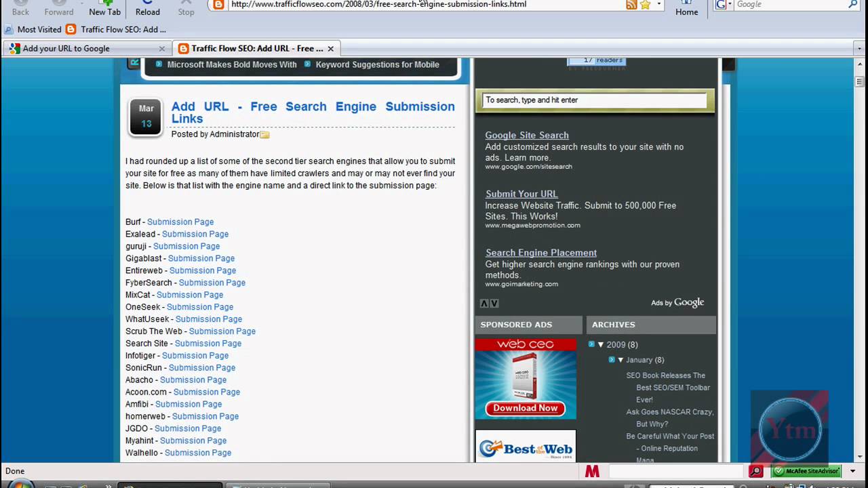Click the next ads arrow icon
The image size is (868, 488).
(494, 303)
